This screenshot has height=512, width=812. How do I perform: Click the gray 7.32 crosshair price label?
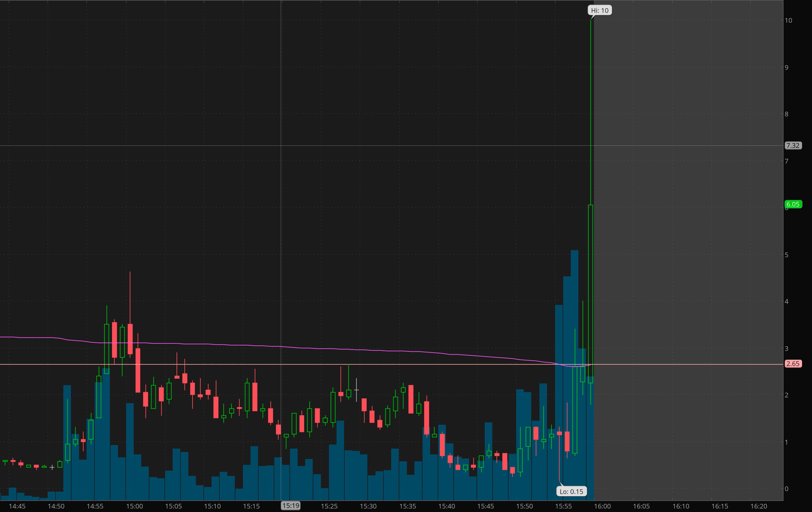[x=793, y=145]
